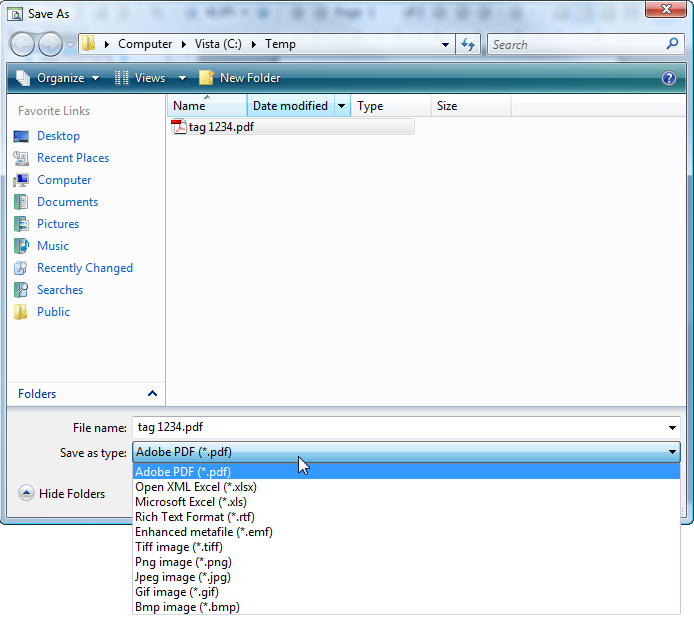Image resolution: width=694 pixels, height=633 pixels.
Task: Choose Gif image (*.gif)
Action: pos(406,592)
